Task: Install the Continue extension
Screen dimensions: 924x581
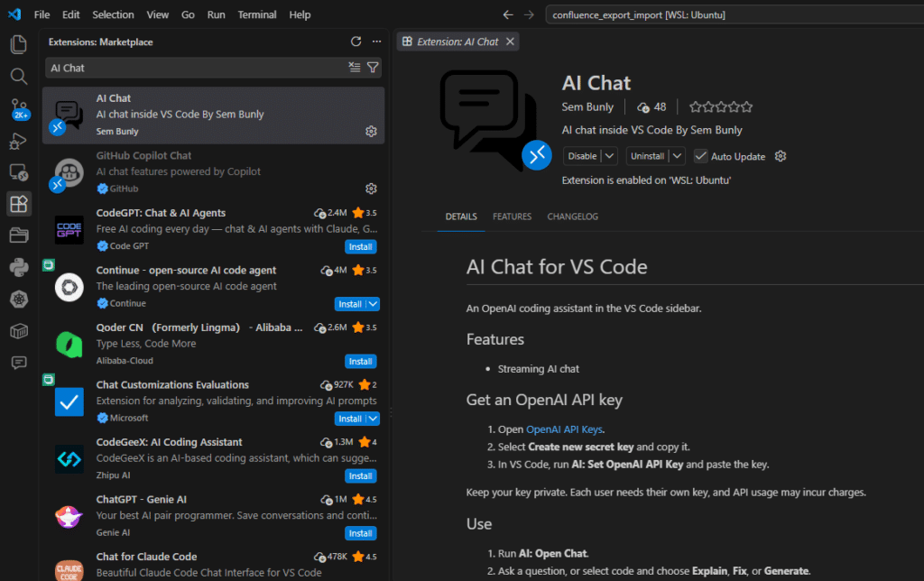Action: pos(350,304)
